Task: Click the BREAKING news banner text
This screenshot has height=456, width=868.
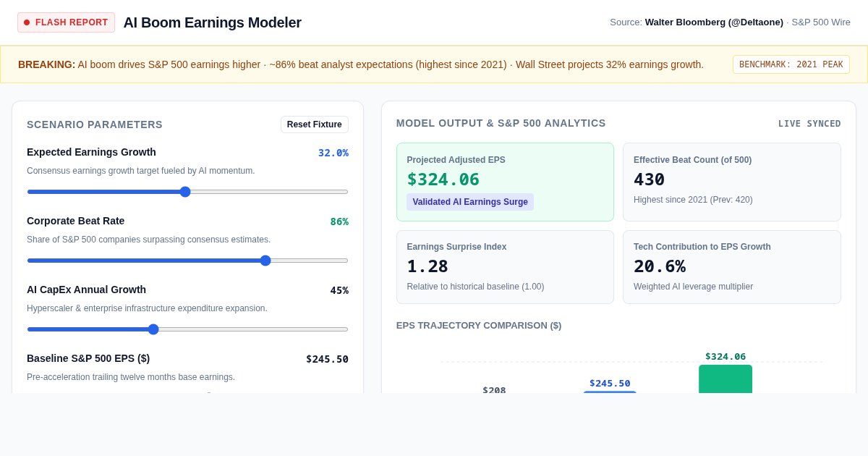Action: (x=361, y=64)
